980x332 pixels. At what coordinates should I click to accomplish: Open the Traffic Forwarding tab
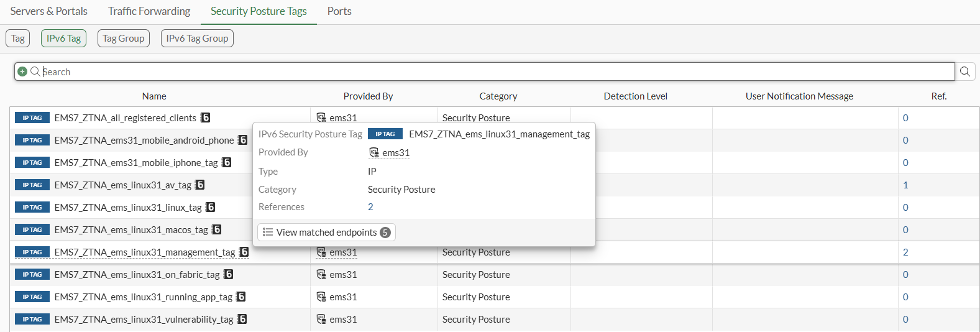(x=149, y=11)
